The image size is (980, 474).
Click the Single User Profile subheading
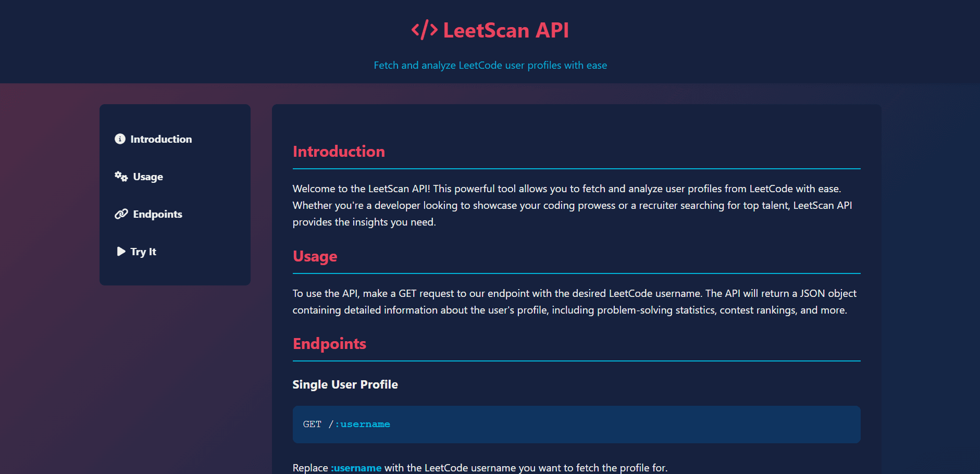pos(345,384)
